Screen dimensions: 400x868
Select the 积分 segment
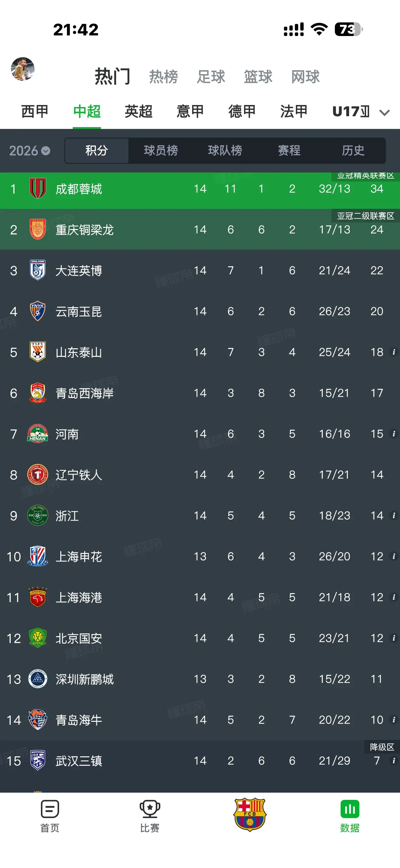[97, 150]
